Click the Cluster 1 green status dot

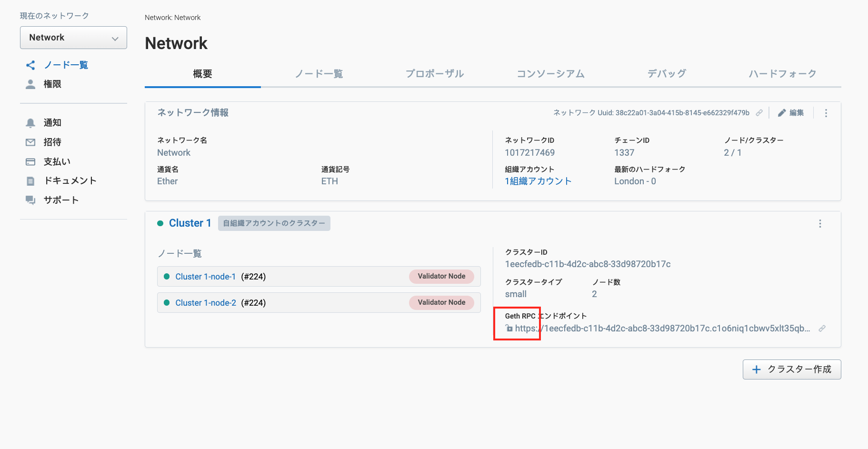(x=160, y=223)
